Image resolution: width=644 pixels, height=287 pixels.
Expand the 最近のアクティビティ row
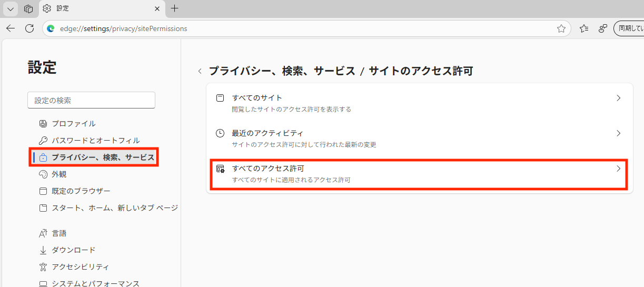[419, 138]
